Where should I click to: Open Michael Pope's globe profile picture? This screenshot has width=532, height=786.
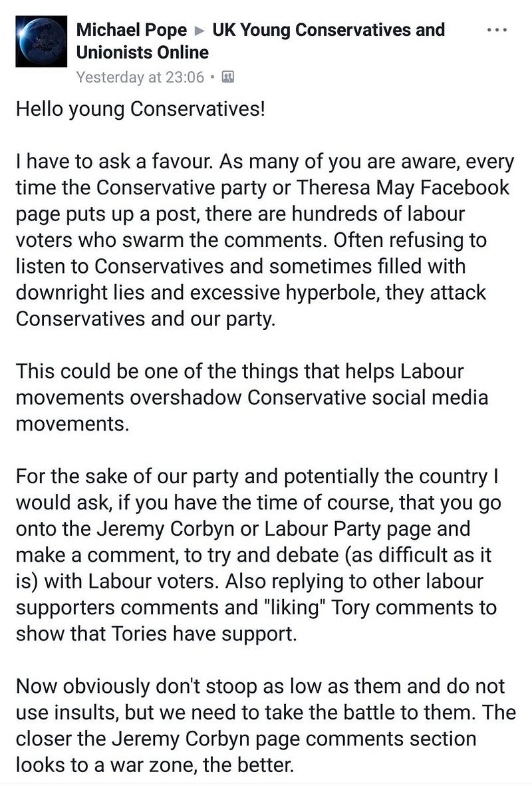click(41, 42)
